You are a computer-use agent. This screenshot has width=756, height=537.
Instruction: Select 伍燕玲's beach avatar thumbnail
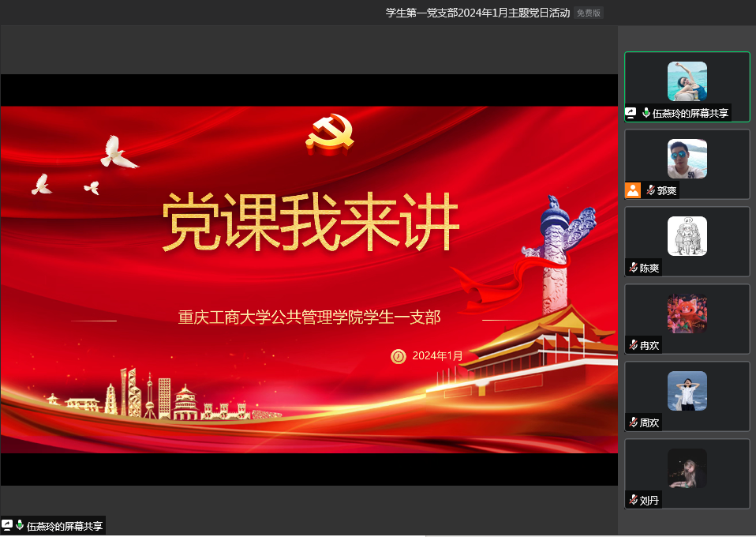pyautogui.click(x=687, y=81)
